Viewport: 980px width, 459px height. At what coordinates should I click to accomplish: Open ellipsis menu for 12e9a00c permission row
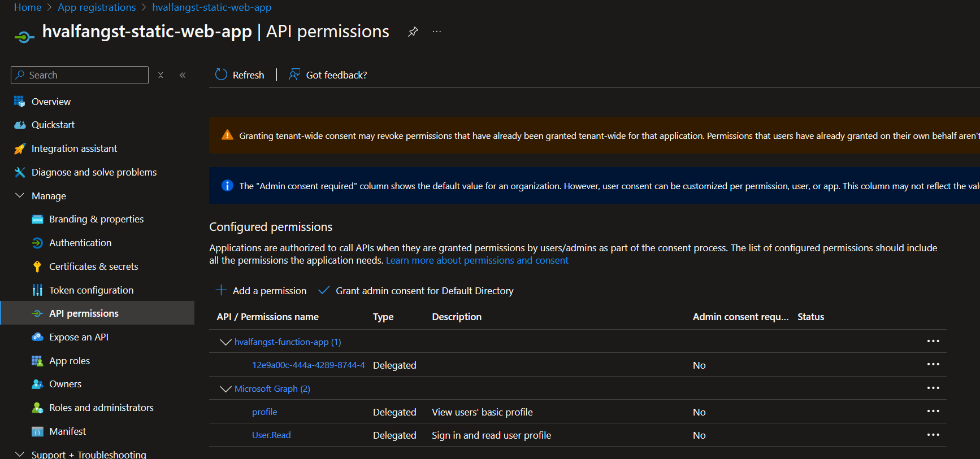tap(933, 364)
